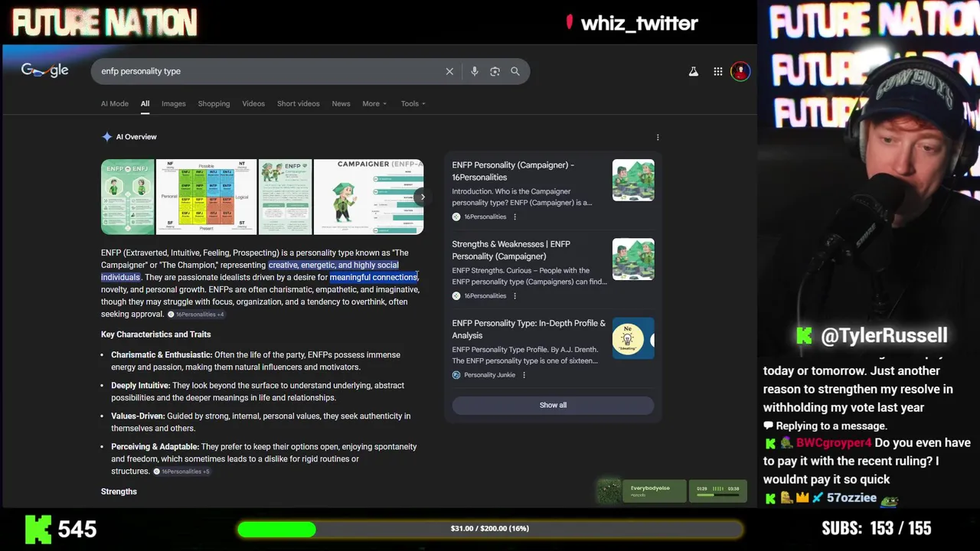Click the Values-Driven bullet label
This screenshot has height=551, width=980.
pos(138,416)
